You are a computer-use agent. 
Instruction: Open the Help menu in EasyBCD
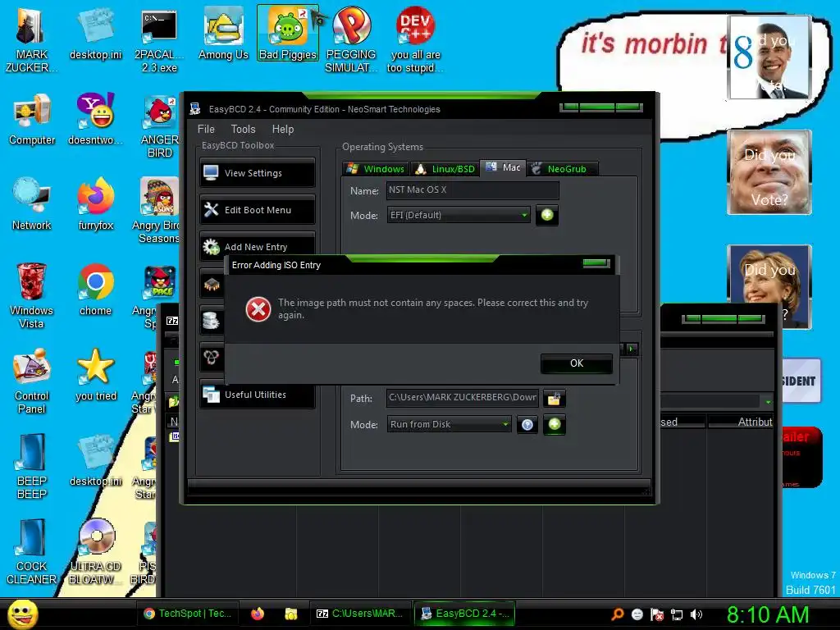(283, 129)
